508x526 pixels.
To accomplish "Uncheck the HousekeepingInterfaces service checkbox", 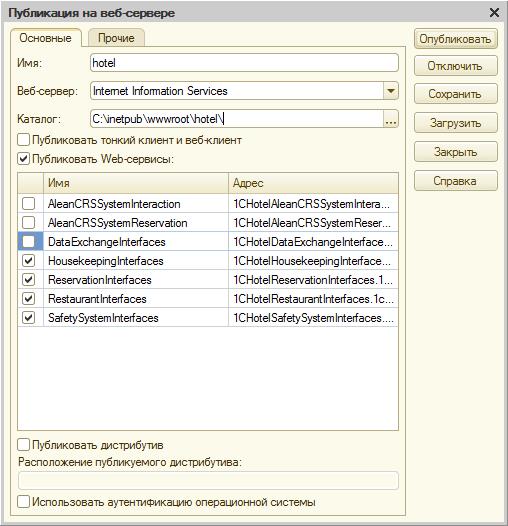I will click(29, 261).
